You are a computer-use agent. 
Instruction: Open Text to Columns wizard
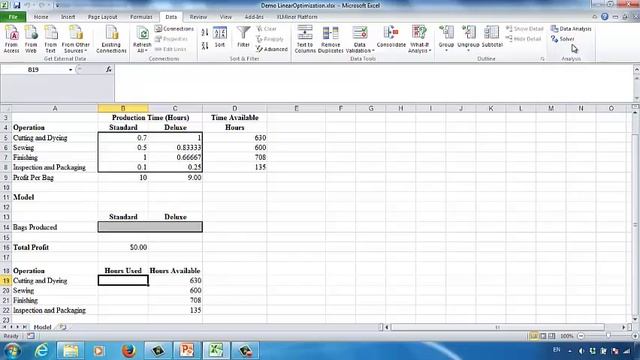click(x=305, y=39)
